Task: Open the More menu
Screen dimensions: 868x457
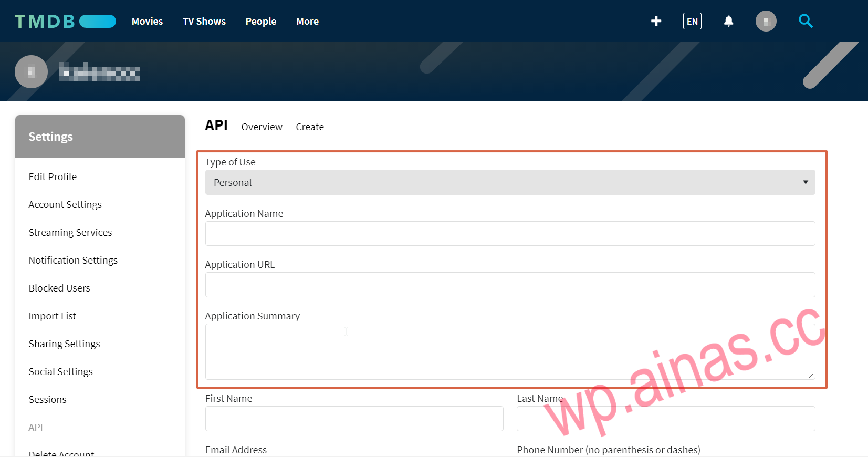Action: coord(307,22)
